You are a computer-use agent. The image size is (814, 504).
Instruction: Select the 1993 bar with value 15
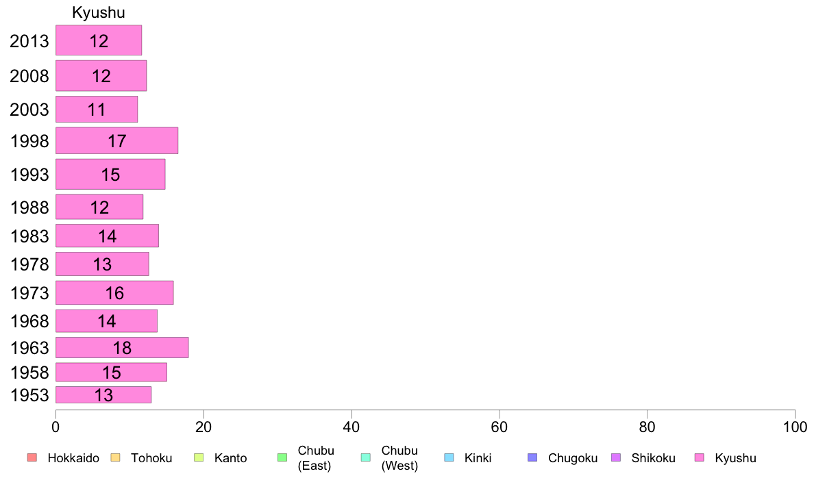(x=110, y=175)
